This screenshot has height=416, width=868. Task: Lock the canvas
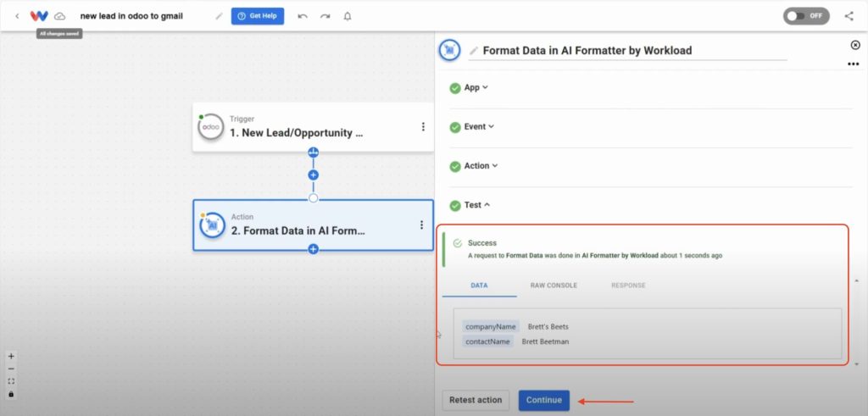tap(11, 394)
